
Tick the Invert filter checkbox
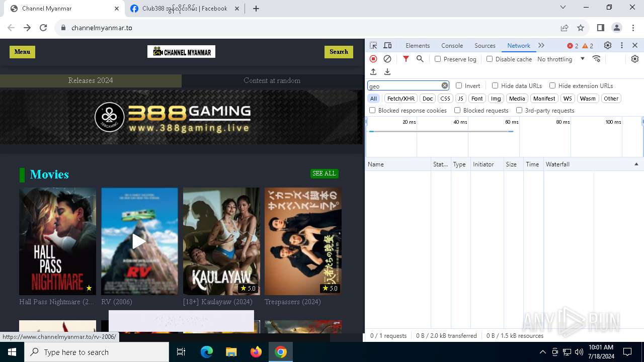[459, 85]
